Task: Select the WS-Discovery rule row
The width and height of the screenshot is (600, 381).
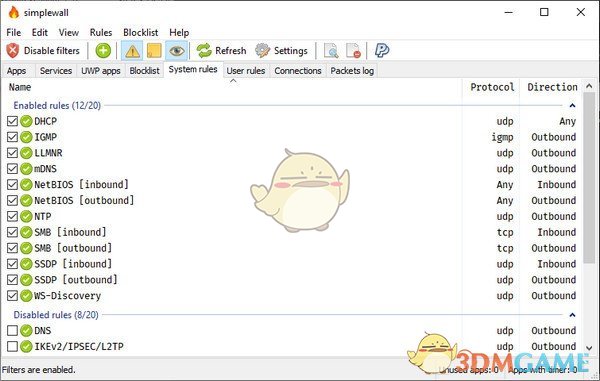Action: point(293,296)
